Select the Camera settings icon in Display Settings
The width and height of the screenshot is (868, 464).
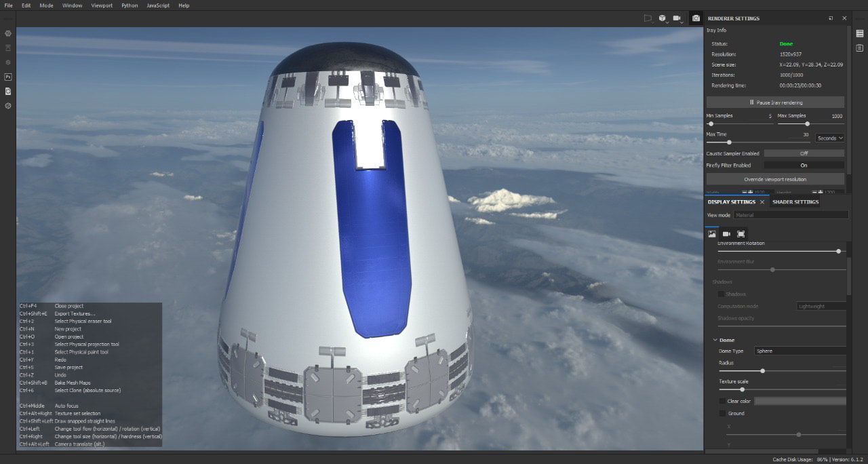(726, 233)
